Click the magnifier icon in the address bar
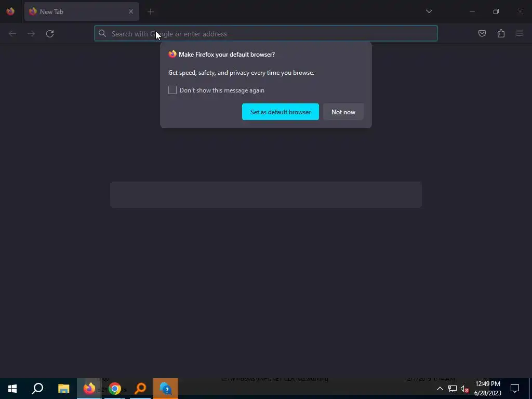Screen dimensions: 532x399 pyautogui.click(x=102, y=33)
